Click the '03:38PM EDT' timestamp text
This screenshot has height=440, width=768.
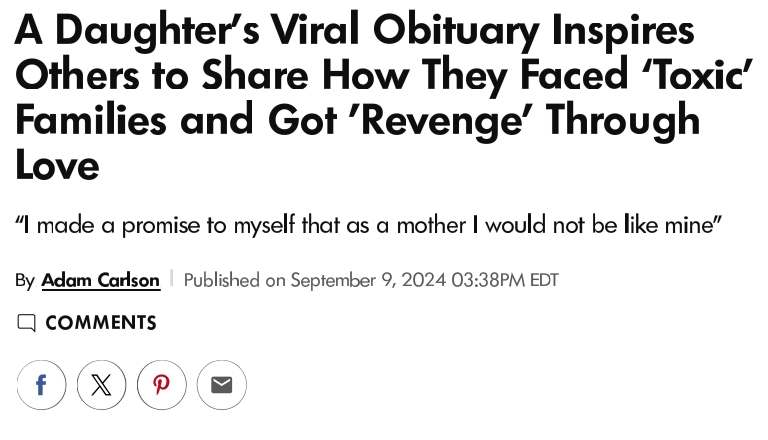[x=505, y=280]
